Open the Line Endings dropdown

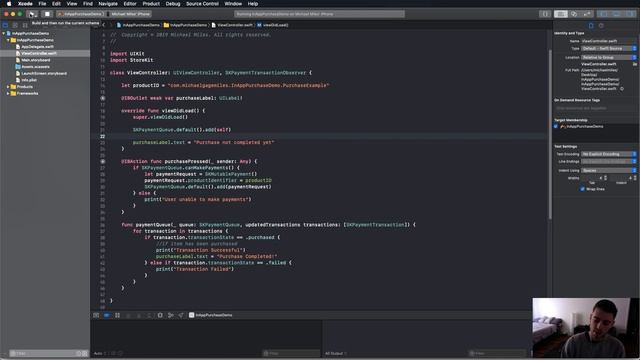click(x=609, y=162)
